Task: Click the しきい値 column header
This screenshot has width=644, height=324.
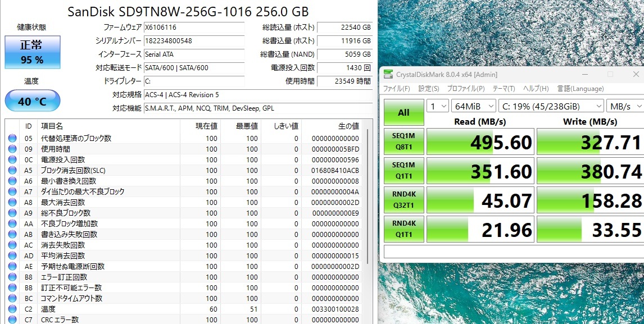Action: click(x=281, y=126)
